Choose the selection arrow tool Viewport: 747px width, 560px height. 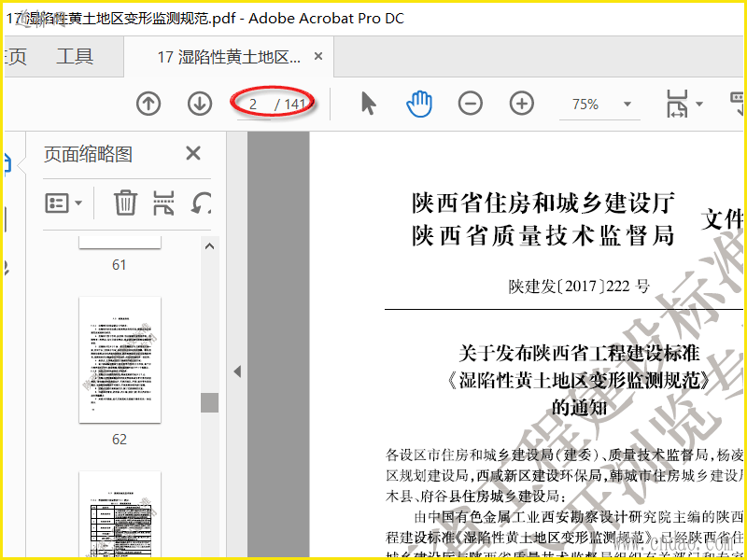click(x=368, y=104)
